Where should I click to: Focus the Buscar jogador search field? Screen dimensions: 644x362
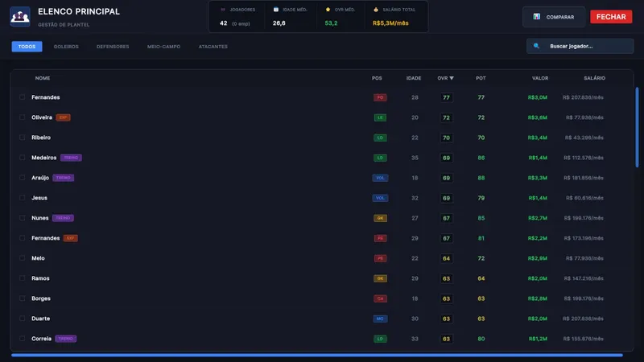(x=580, y=46)
